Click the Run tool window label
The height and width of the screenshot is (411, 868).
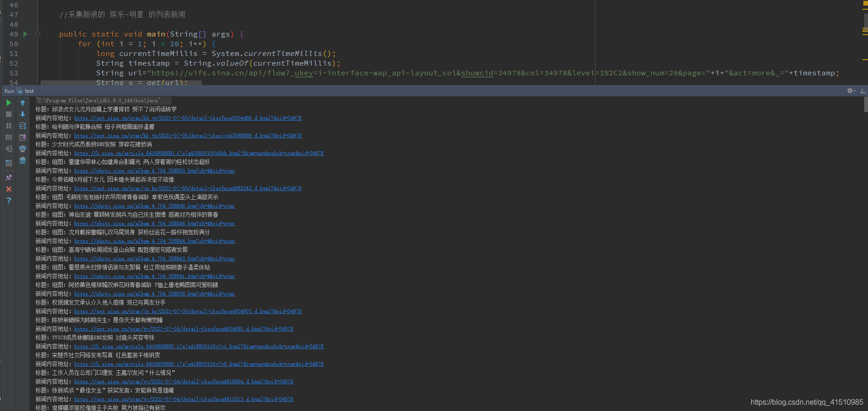[x=9, y=91]
